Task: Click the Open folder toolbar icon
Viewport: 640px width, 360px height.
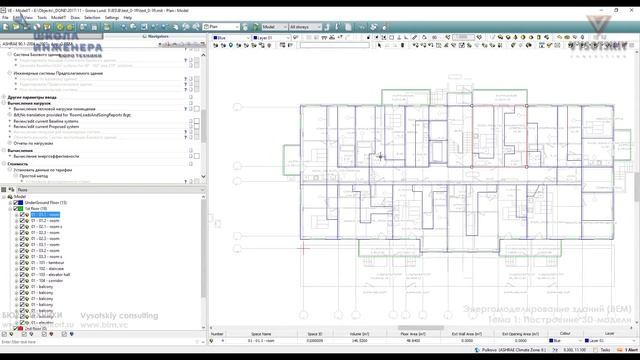Action: (x=16, y=27)
